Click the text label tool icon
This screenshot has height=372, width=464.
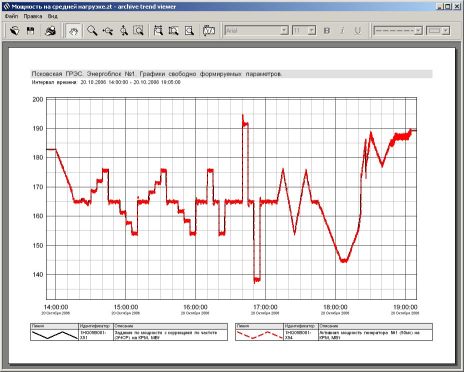click(209, 31)
